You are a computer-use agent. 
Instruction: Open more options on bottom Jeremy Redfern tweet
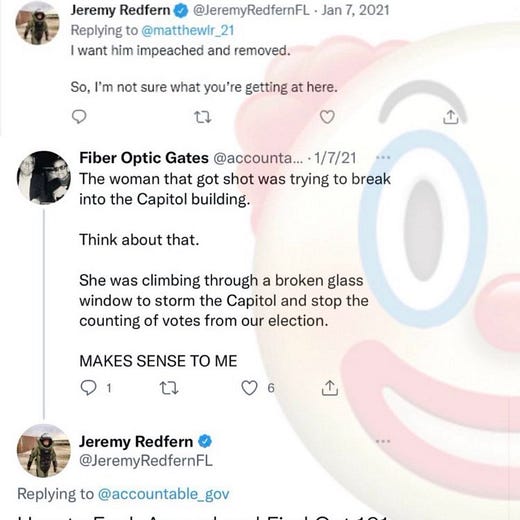click(x=383, y=441)
